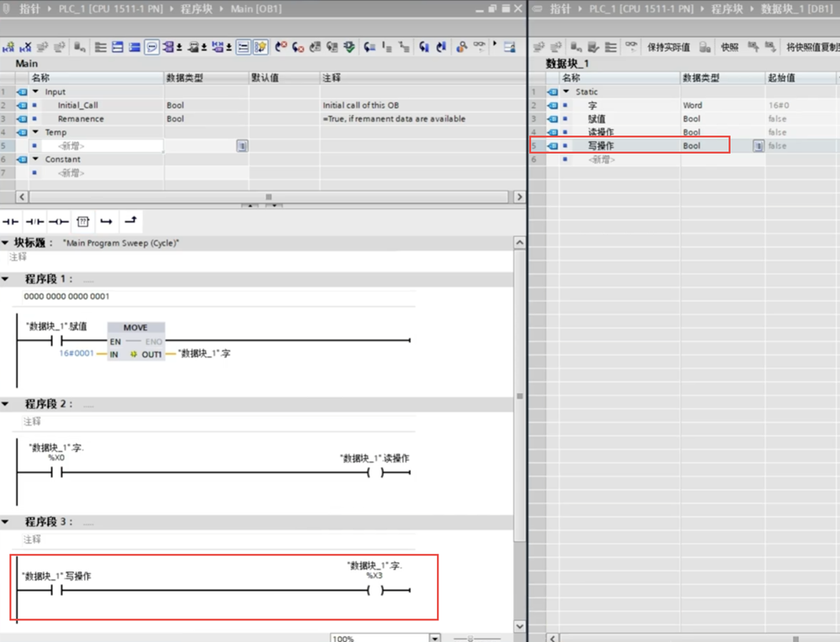Insert a normally open contact
This screenshot has height=642, width=840.
click(x=10, y=222)
